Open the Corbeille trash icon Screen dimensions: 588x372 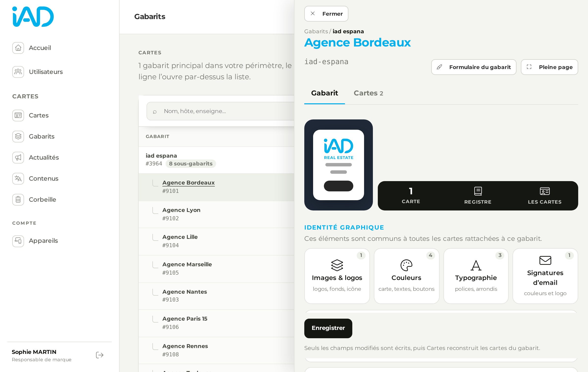pyautogui.click(x=18, y=199)
